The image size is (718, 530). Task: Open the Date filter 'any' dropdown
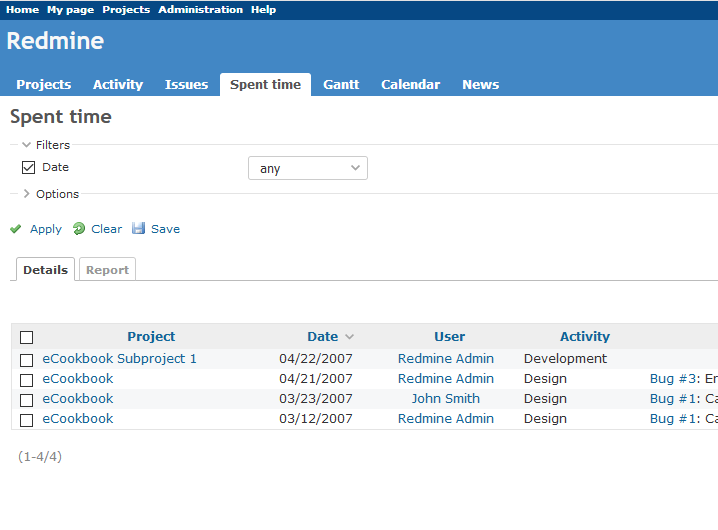tap(308, 168)
